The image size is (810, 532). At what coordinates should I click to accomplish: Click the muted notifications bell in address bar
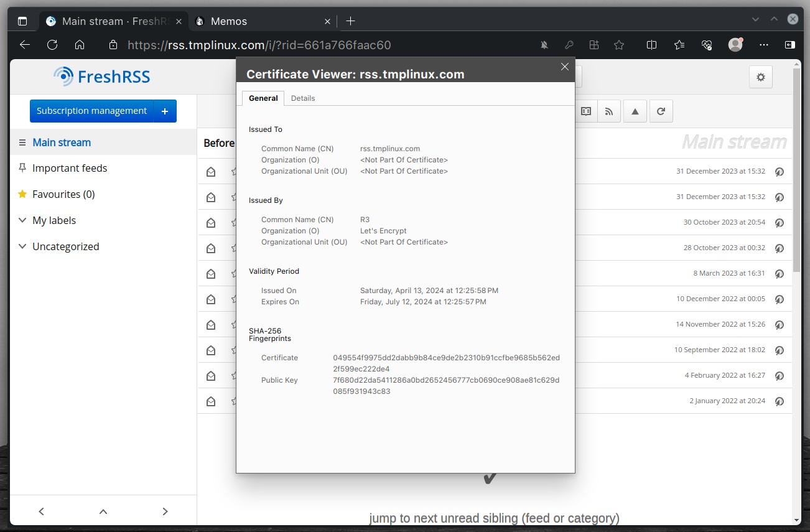point(544,45)
